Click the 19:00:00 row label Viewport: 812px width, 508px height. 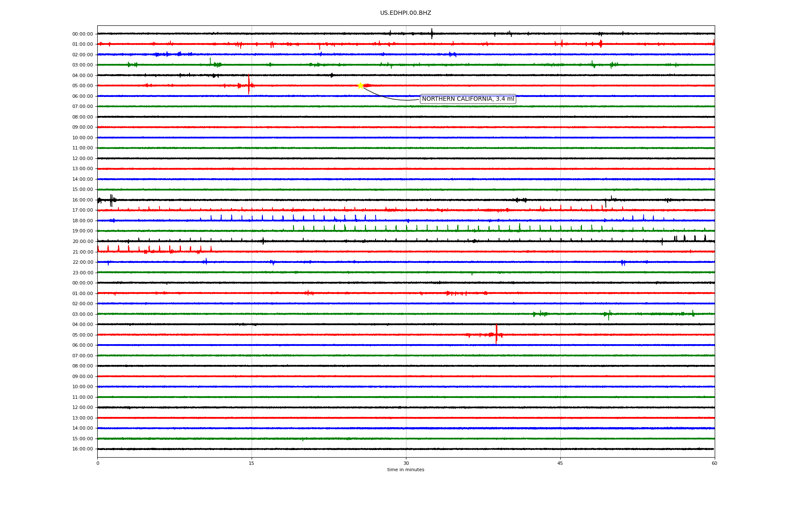click(x=82, y=231)
